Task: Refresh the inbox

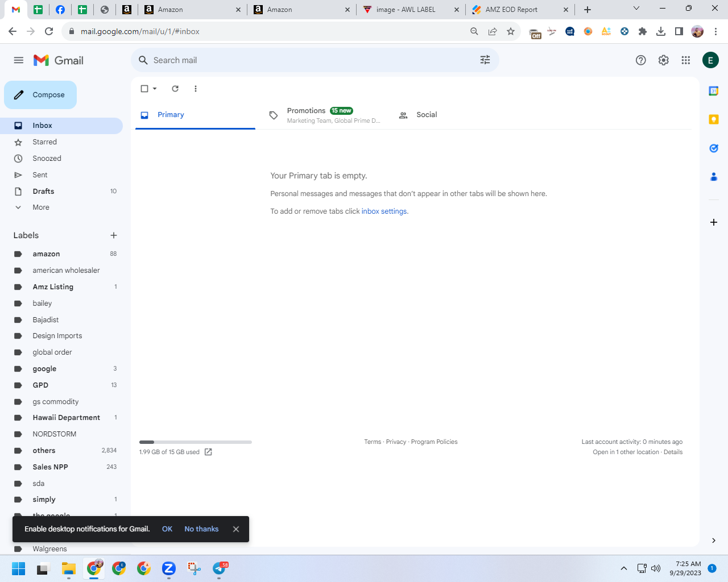Action: tap(175, 89)
